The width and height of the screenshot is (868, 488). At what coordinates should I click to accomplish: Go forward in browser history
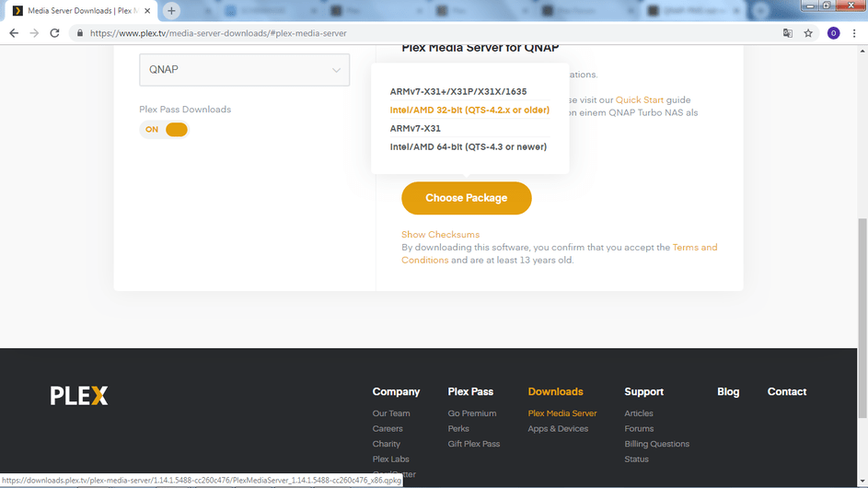(34, 33)
